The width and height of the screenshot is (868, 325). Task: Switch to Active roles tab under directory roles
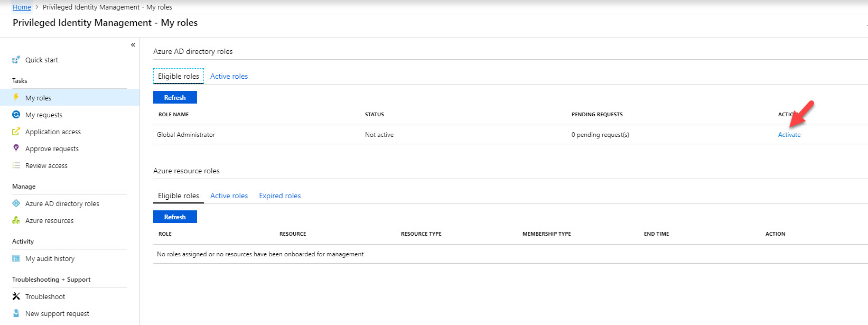coord(229,76)
